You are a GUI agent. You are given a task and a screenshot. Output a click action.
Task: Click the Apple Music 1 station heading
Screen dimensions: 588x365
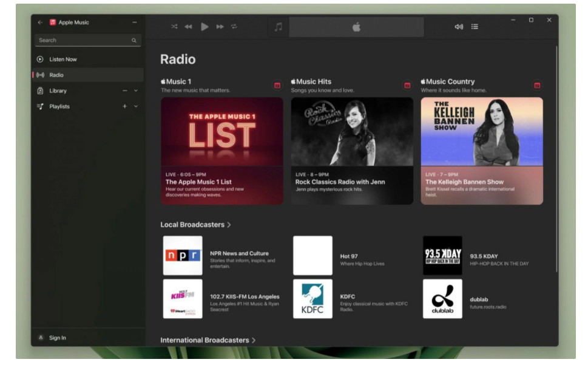tap(176, 81)
